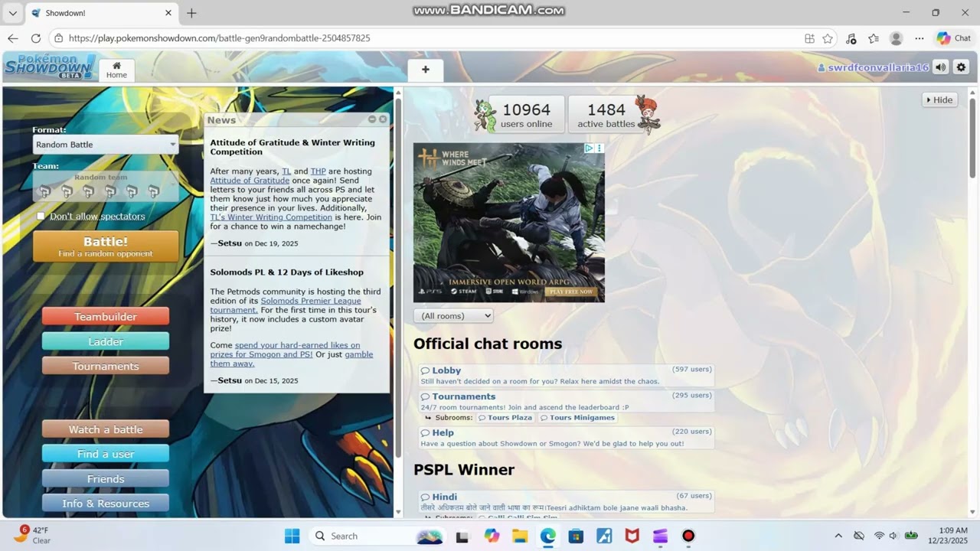Open a new browser tab
This screenshot has width=980, height=551.
click(x=191, y=13)
